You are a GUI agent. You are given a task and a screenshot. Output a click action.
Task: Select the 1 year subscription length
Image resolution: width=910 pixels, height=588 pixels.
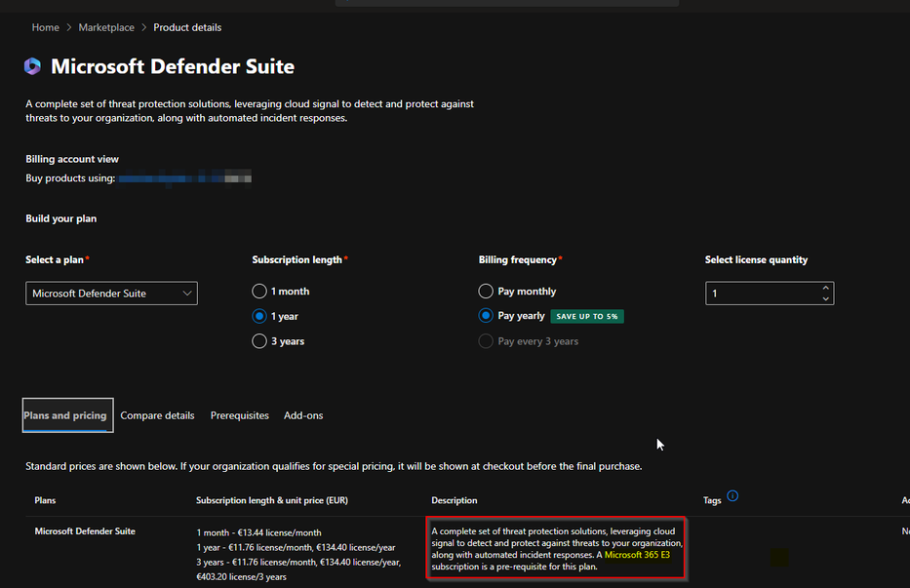point(259,316)
